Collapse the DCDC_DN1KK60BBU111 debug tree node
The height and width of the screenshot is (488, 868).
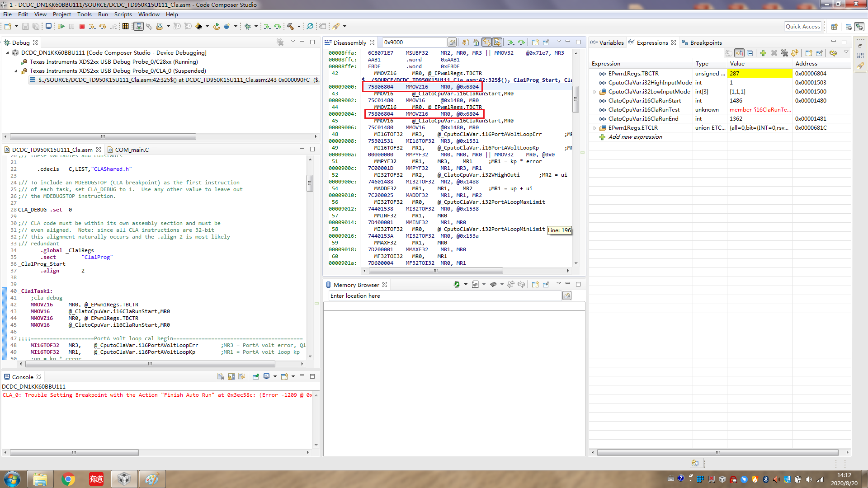(x=8, y=53)
